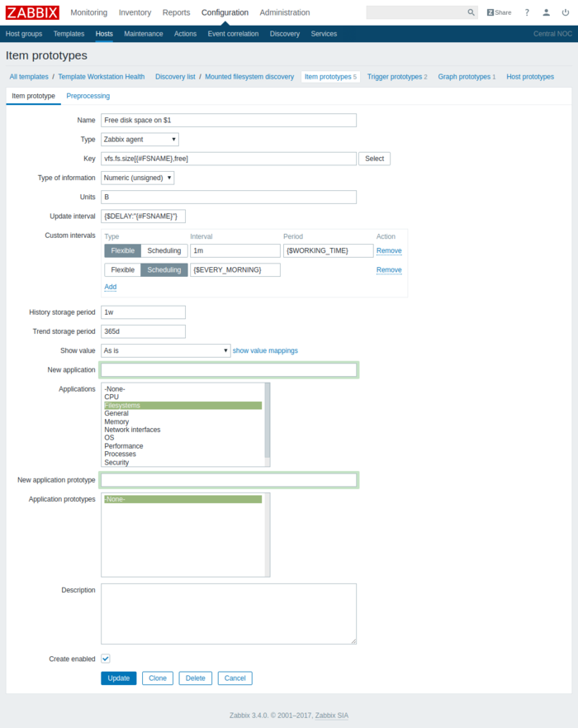Go to Actions submenu

(x=185, y=34)
